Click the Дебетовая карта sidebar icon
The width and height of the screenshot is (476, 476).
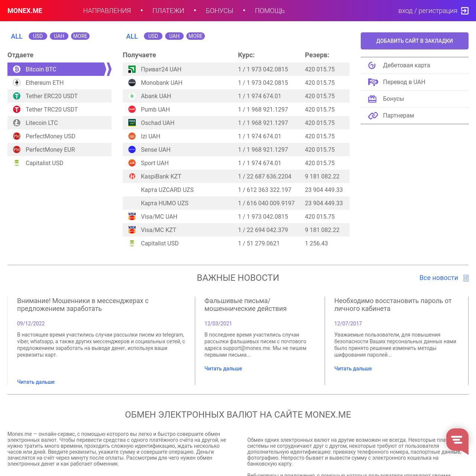click(x=372, y=65)
